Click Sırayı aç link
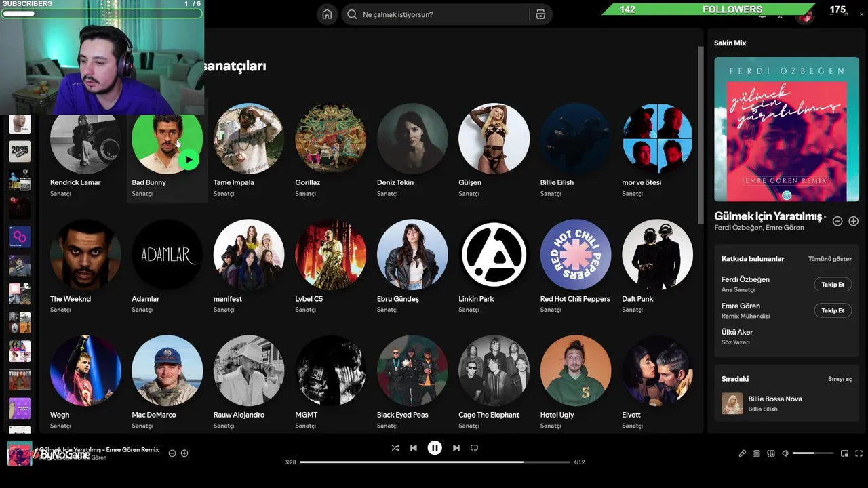Screen dimensions: 868x488 click(x=840, y=379)
